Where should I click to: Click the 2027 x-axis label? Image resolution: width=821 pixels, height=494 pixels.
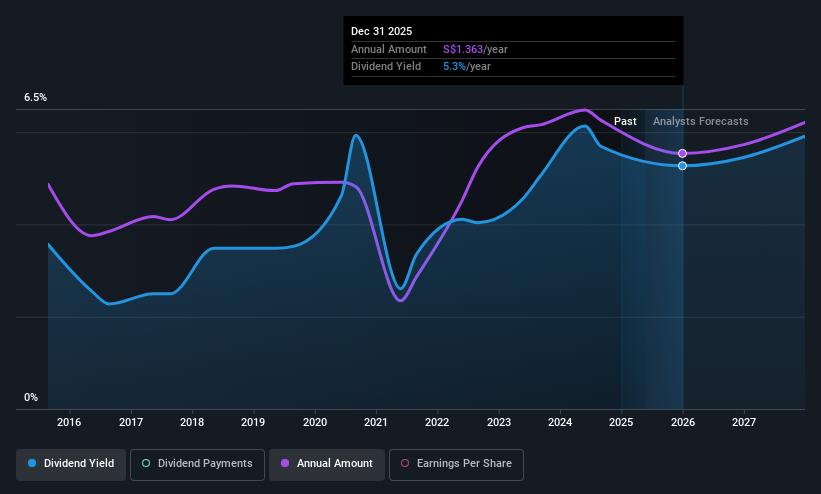(x=744, y=422)
